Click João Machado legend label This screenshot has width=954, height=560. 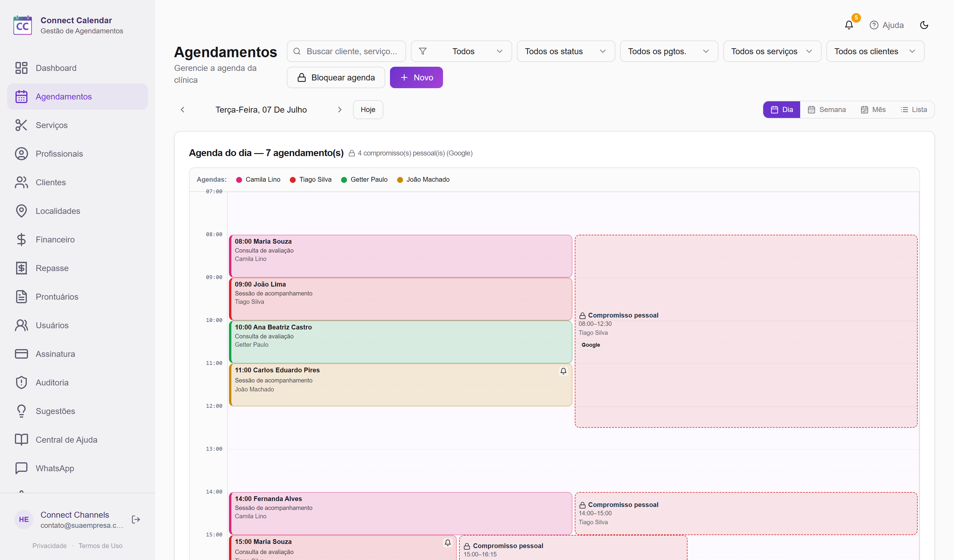coord(428,180)
